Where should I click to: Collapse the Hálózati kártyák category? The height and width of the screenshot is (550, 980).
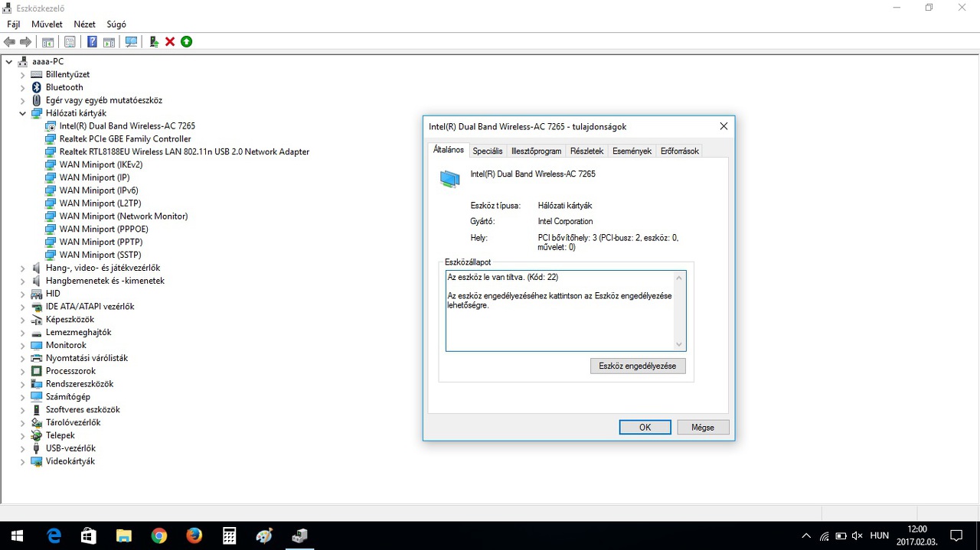pos(23,113)
